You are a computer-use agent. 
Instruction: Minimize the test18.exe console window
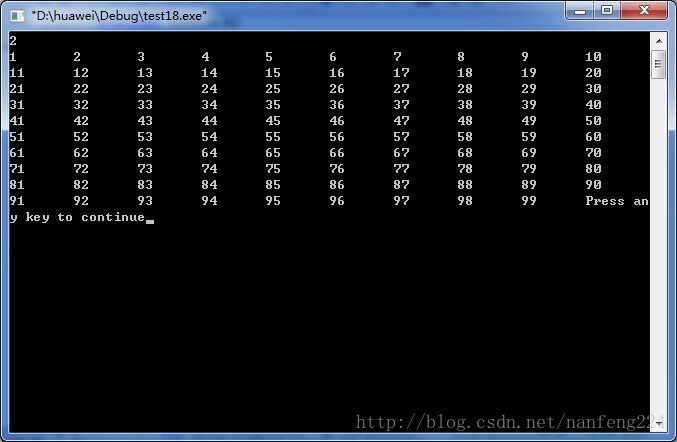tap(580, 11)
